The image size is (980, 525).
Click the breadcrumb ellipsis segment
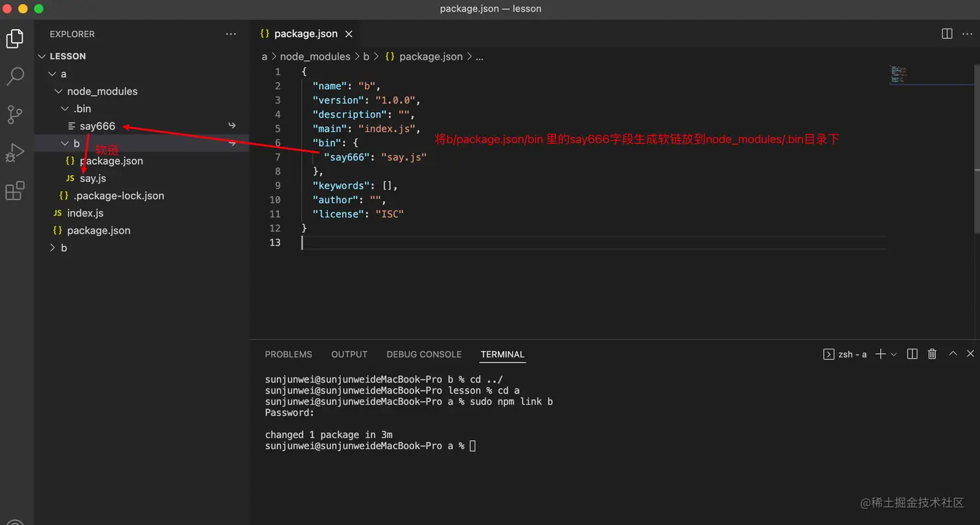[x=480, y=56]
